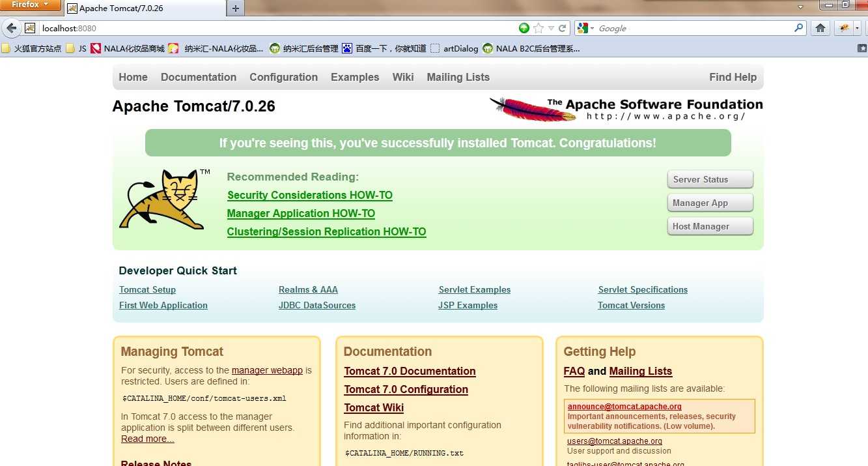Open Security Considerations HOW-TO link
Screen dimensions: 868x466
coord(310,195)
